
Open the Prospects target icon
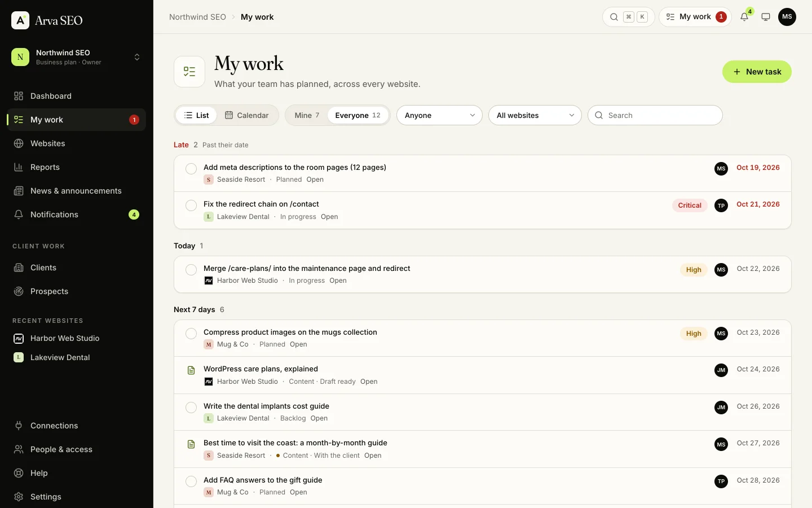coord(19,291)
